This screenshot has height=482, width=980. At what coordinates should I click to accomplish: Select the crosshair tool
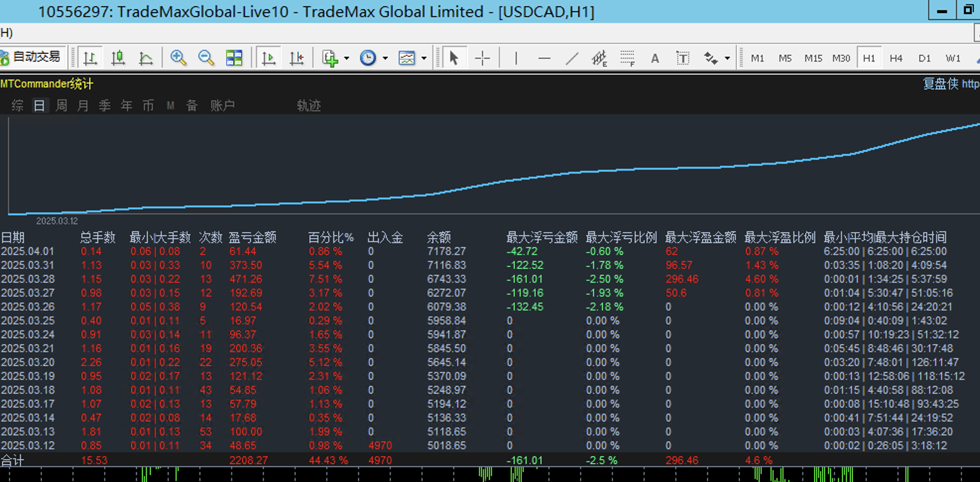click(482, 58)
